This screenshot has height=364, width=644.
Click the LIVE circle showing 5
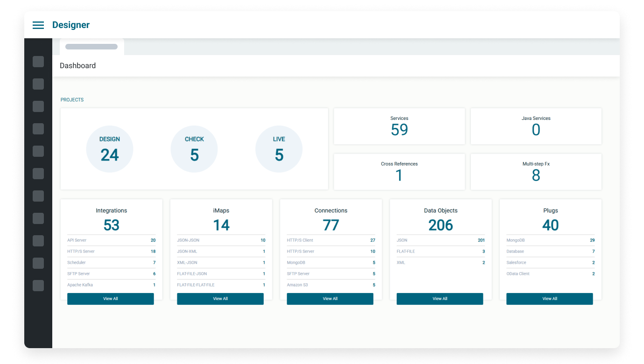tap(279, 149)
